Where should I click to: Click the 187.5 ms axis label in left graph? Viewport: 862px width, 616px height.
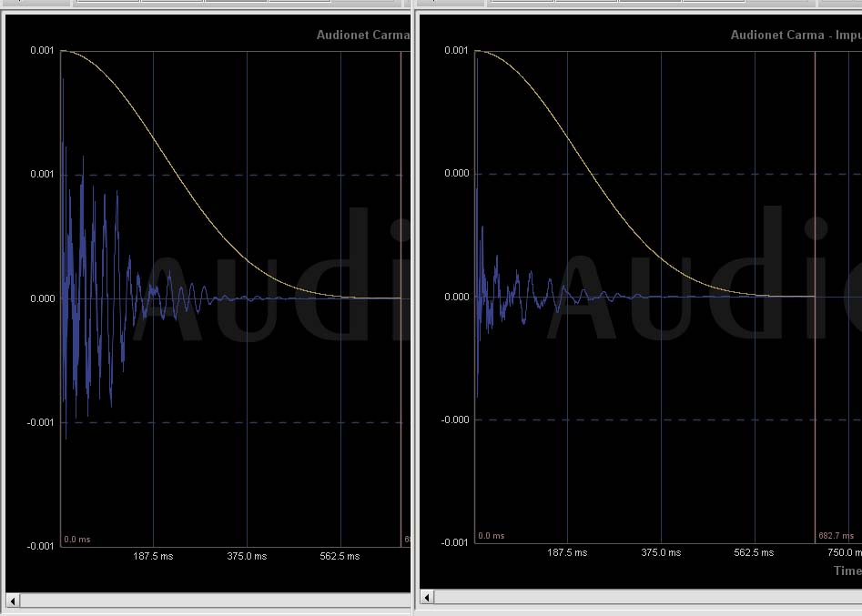153,556
